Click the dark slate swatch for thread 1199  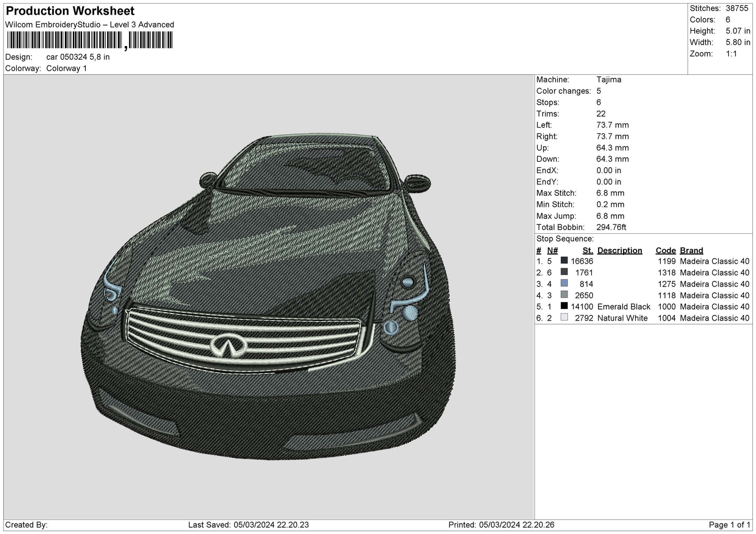click(564, 261)
